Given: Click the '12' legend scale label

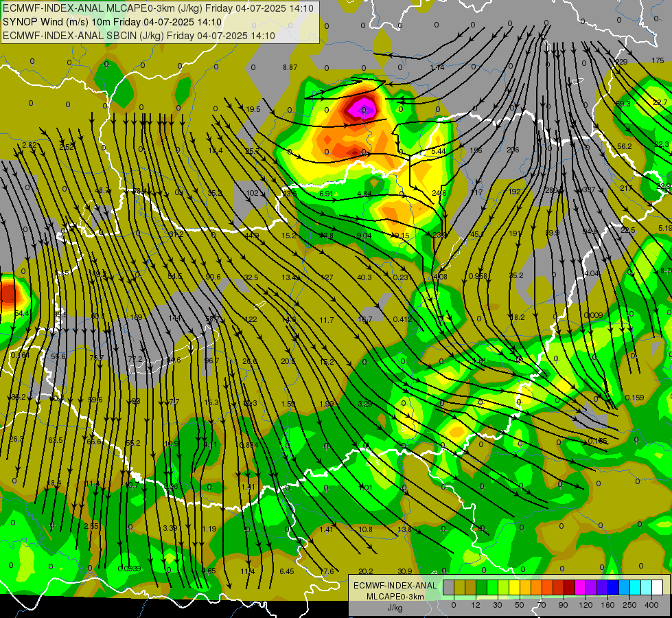Looking at the screenshot, I should click(476, 605).
